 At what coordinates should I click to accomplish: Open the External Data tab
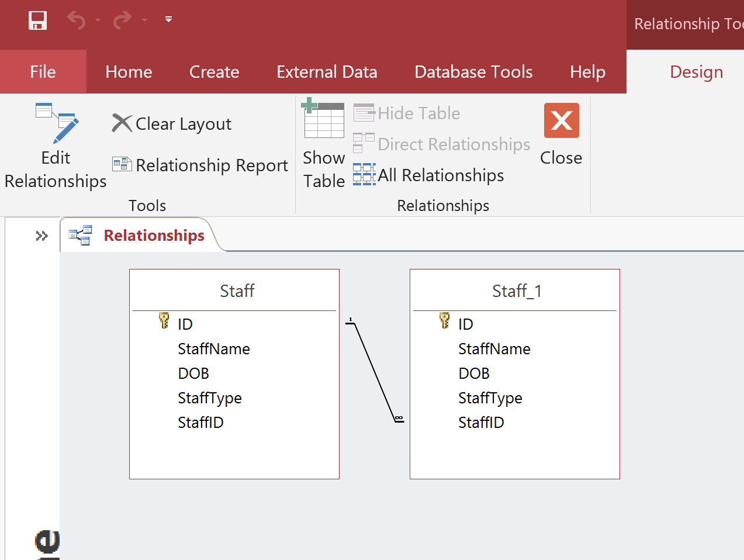(x=327, y=72)
